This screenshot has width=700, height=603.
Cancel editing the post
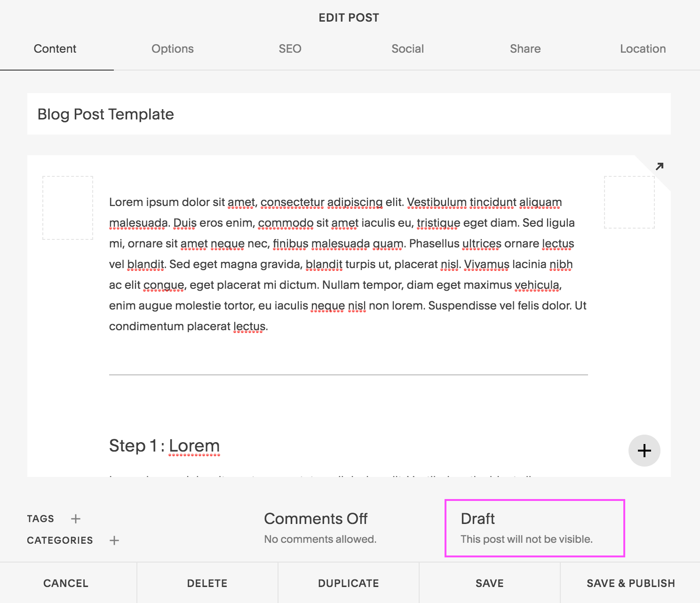pyautogui.click(x=65, y=583)
